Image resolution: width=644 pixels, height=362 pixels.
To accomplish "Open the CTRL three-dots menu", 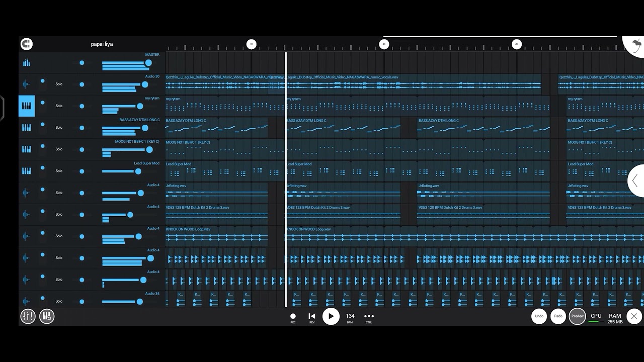I will 369,318.
